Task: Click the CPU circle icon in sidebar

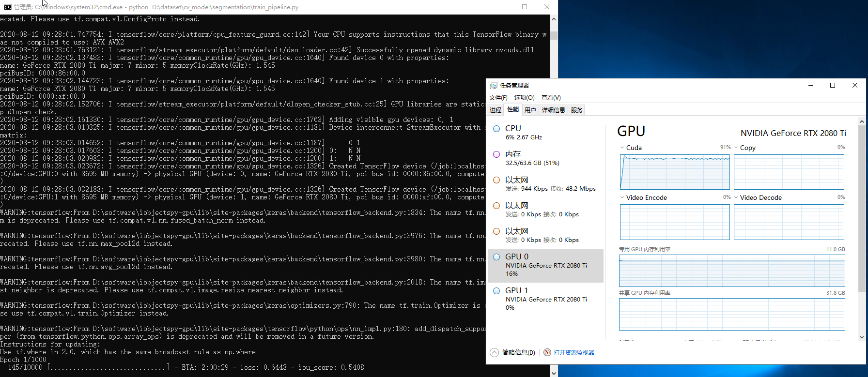Action: tap(496, 129)
